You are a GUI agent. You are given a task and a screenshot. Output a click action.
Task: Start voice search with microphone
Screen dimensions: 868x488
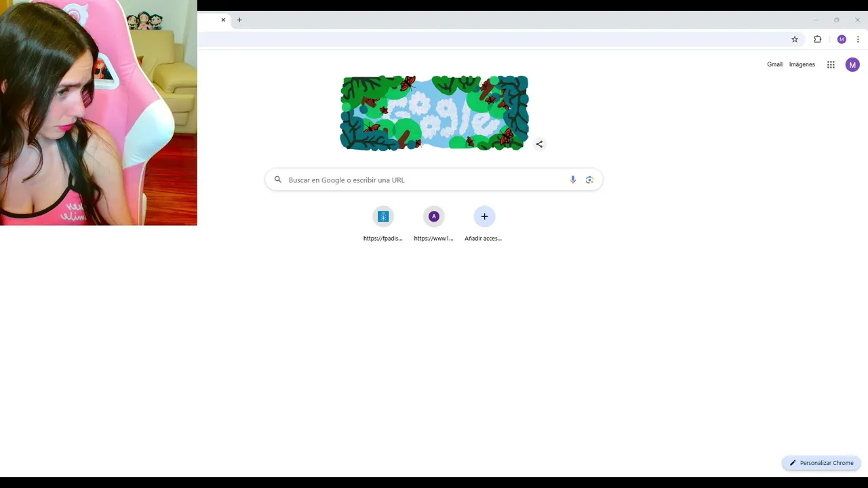point(573,180)
